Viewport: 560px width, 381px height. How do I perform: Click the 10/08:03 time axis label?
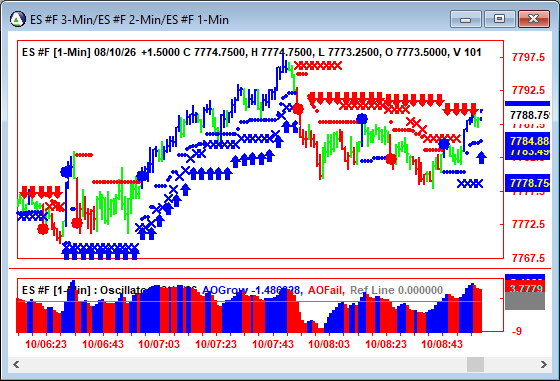329,344
